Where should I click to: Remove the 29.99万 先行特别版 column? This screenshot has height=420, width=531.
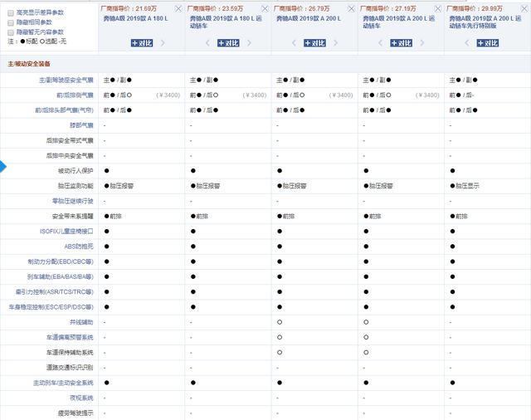pyautogui.click(x=524, y=9)
